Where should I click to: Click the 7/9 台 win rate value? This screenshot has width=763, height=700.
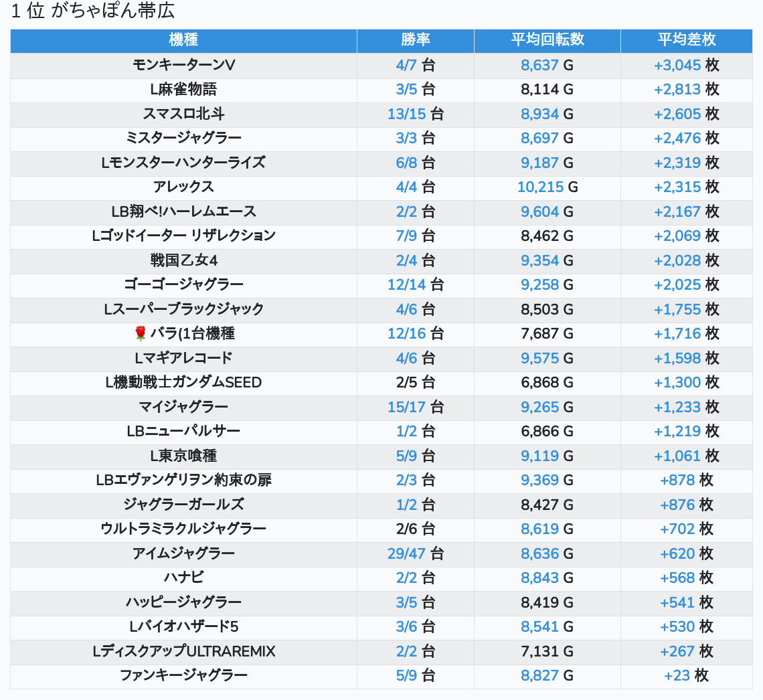(415, 236)
